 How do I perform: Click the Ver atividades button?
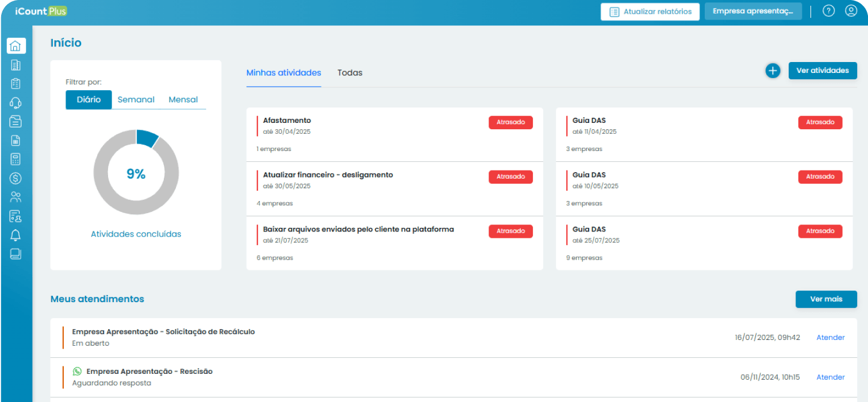[x=822, y=71]
